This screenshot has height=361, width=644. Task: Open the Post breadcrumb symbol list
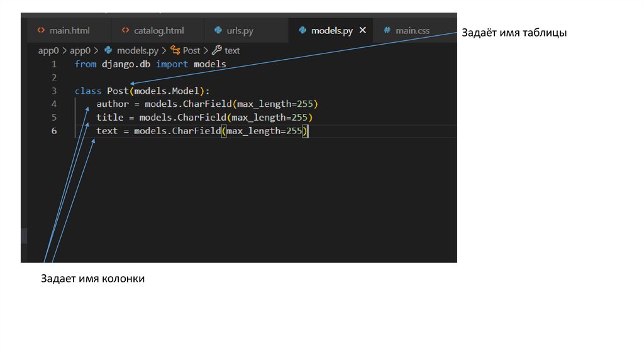[191, 50]
